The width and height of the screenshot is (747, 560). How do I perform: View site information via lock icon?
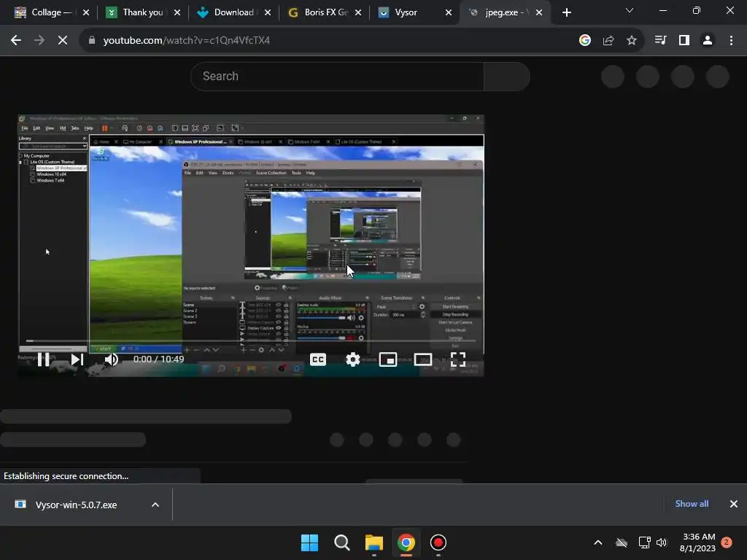(x=91, y=41)
